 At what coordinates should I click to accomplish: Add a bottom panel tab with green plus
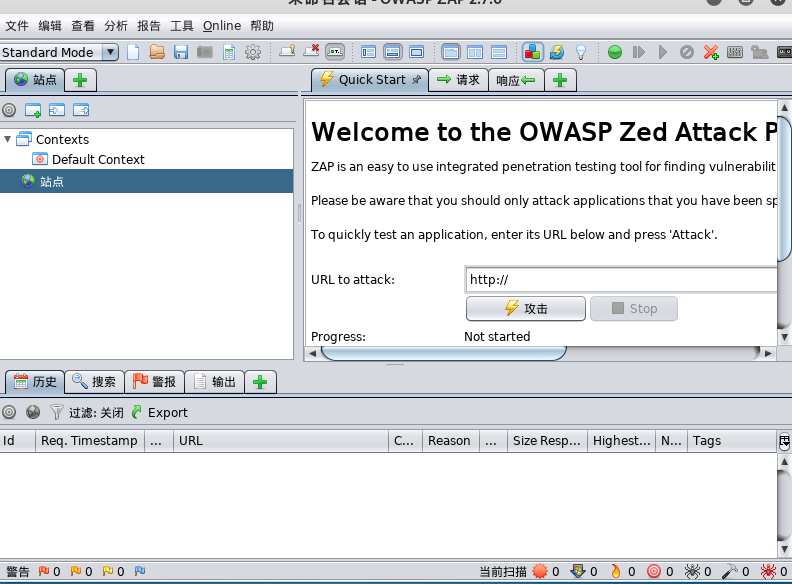click(x=260, y=381)
